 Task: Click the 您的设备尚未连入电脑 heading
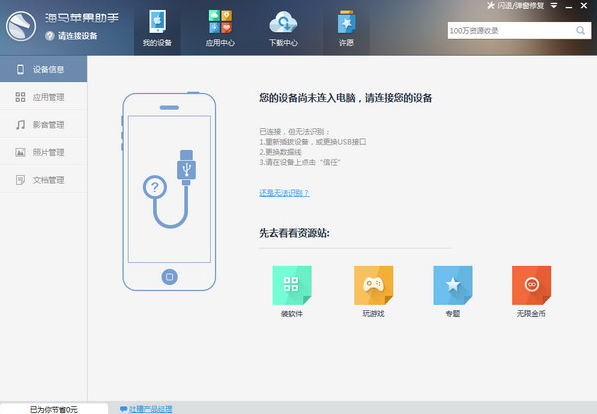tap(346, 98)
